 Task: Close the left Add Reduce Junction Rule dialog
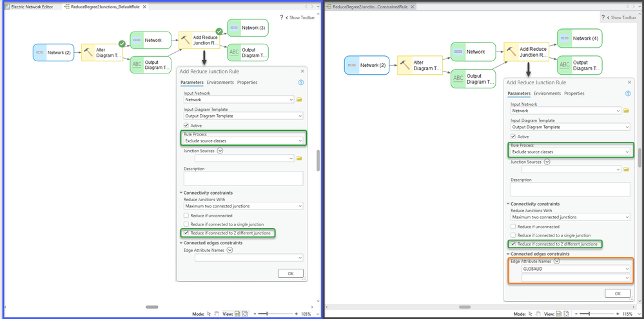(x=302, y=72)
